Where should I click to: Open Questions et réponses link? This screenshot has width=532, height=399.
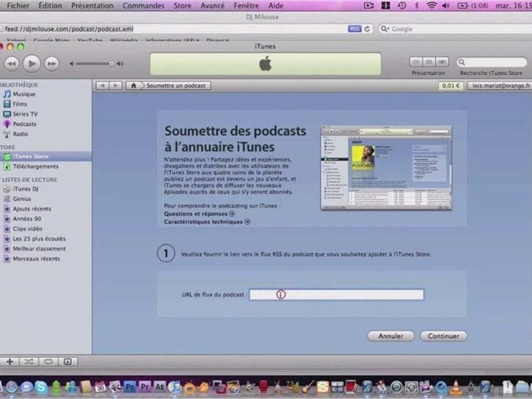[199, 214]
